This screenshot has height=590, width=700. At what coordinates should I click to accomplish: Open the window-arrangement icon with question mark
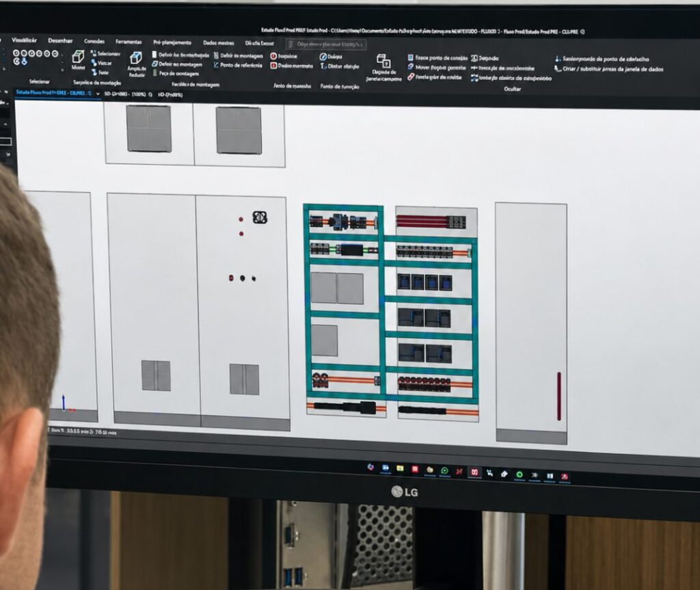383,61
